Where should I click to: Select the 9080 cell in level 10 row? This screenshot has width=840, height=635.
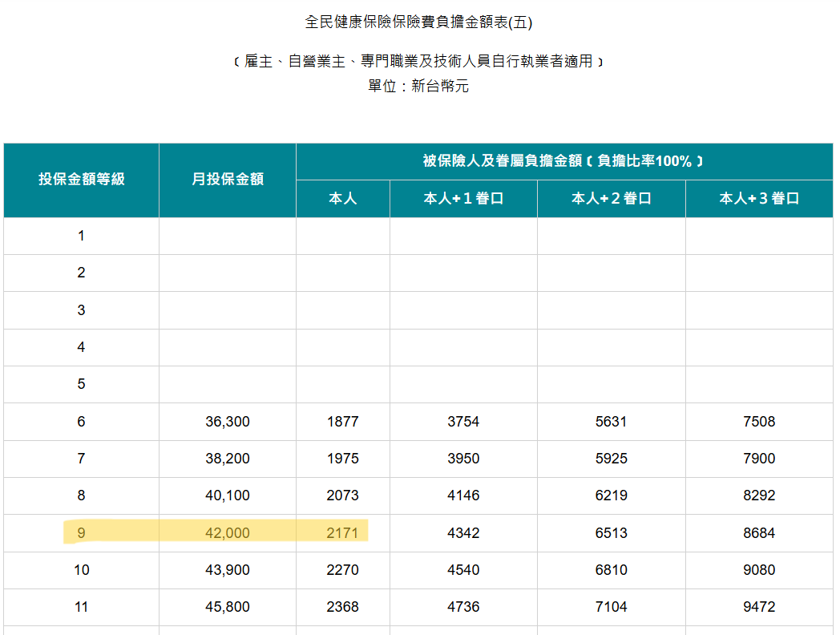759,570
